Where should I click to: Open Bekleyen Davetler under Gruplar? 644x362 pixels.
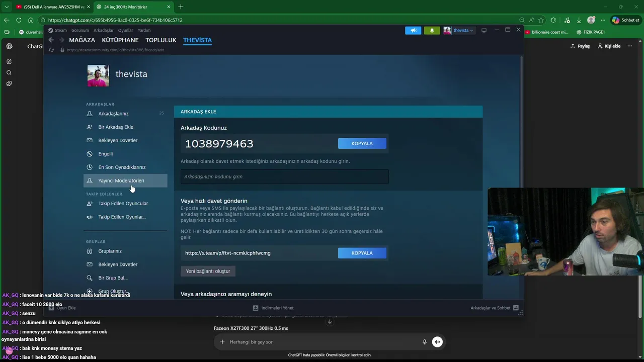118,264
